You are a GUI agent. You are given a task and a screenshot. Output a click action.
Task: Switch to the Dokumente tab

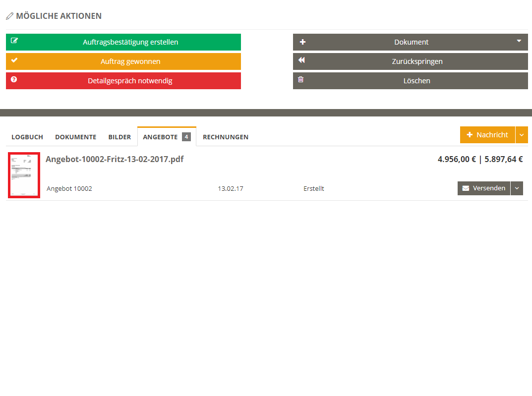click(x=76, y=137)
